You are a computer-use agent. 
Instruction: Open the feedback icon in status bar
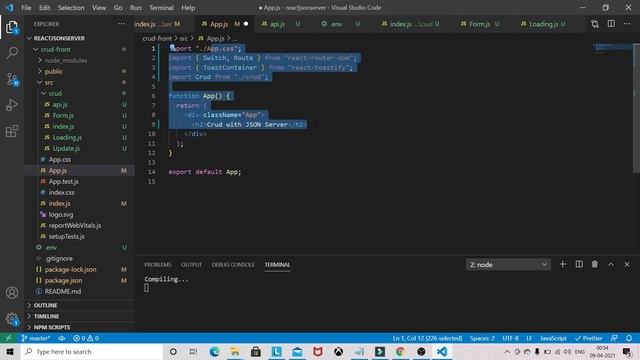614,338
